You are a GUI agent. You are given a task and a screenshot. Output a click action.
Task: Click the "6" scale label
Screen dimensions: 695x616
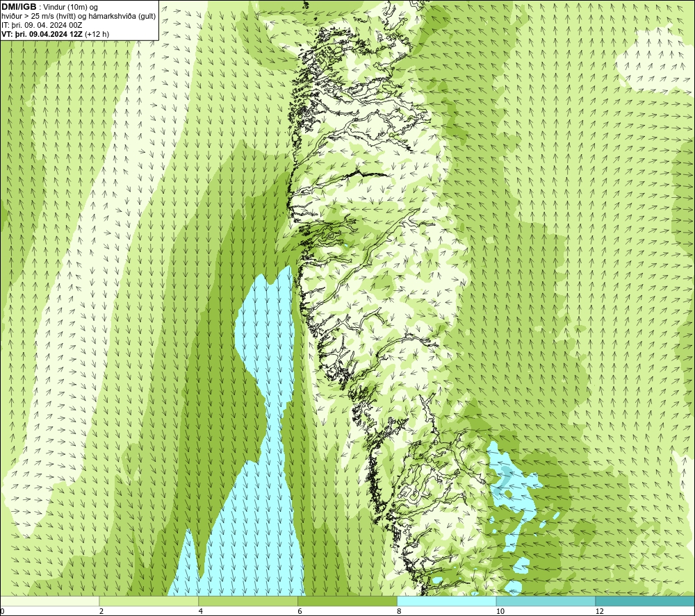[x=300, y=611]
